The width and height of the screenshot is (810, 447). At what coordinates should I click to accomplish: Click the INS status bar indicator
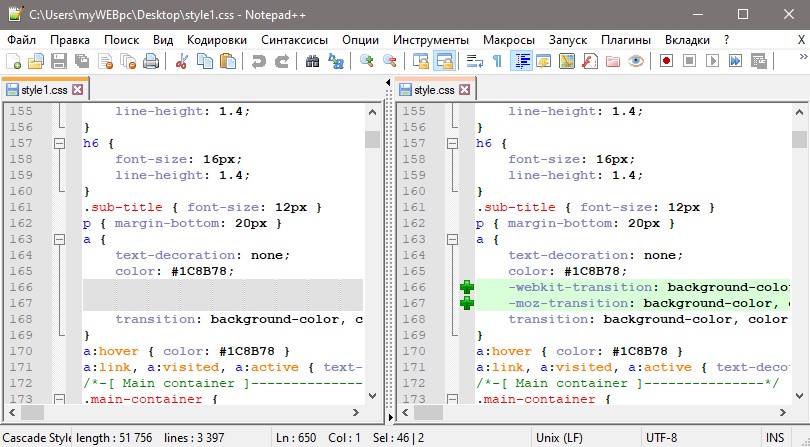click(775, 438)
